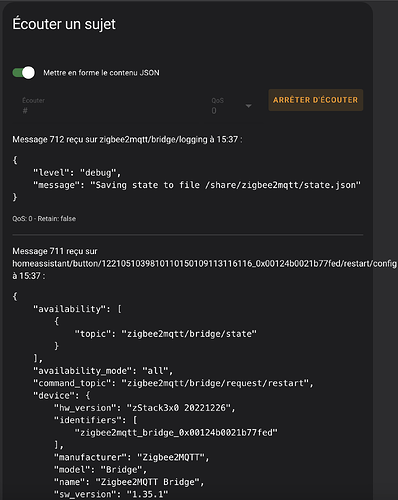Select the "sw_version": "1.35.1" line
398x500 pixels.
click(111, 494)
